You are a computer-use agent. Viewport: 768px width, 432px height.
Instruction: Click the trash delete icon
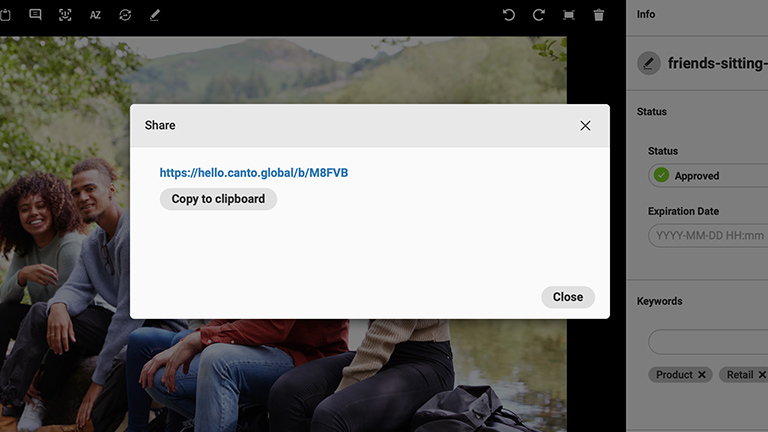599,15
